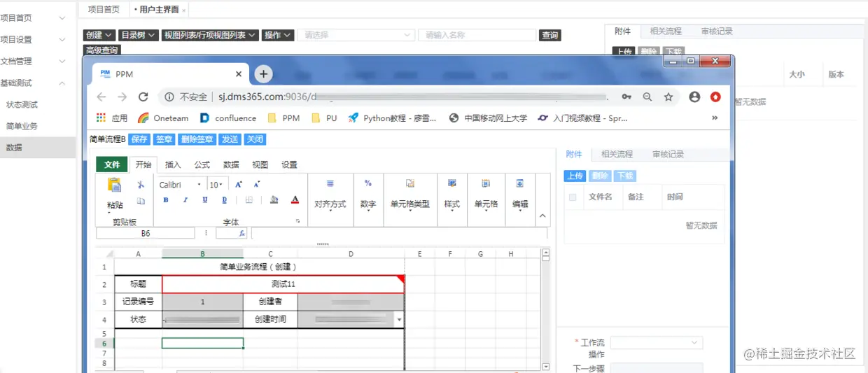The height and width of the screenshot is (373, 868).
Task: Open the confluence bookmark
Action: point(228,118)
